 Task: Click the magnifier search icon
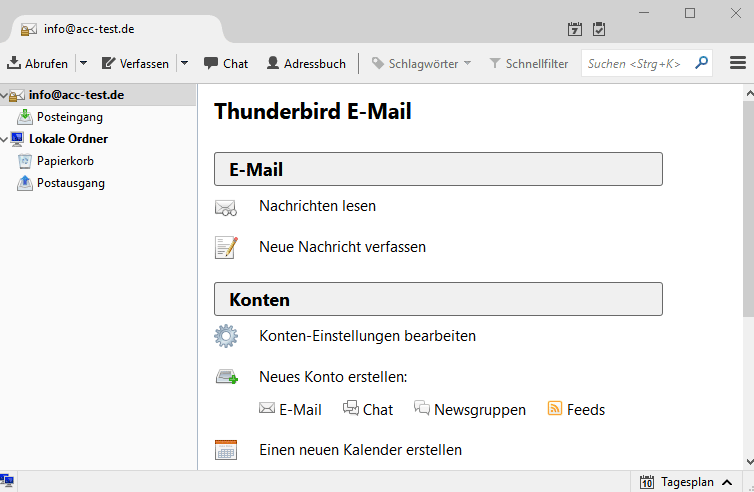coord(702,63)
